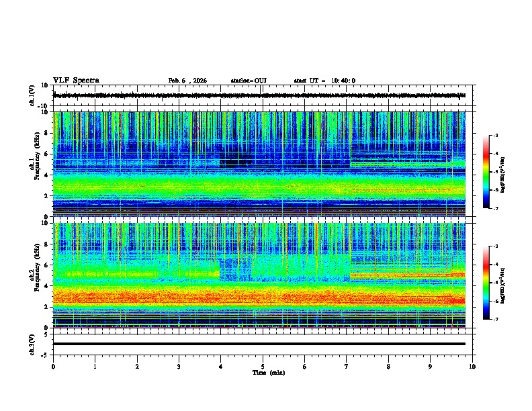Click the '8' kHz tick on ch.2 spectrogram

[47, 244]
